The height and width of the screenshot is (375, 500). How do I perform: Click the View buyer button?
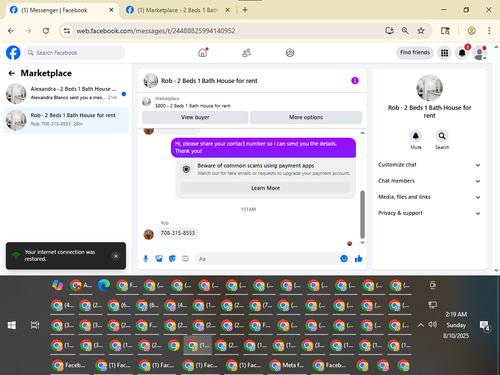[x=195, y=117]
